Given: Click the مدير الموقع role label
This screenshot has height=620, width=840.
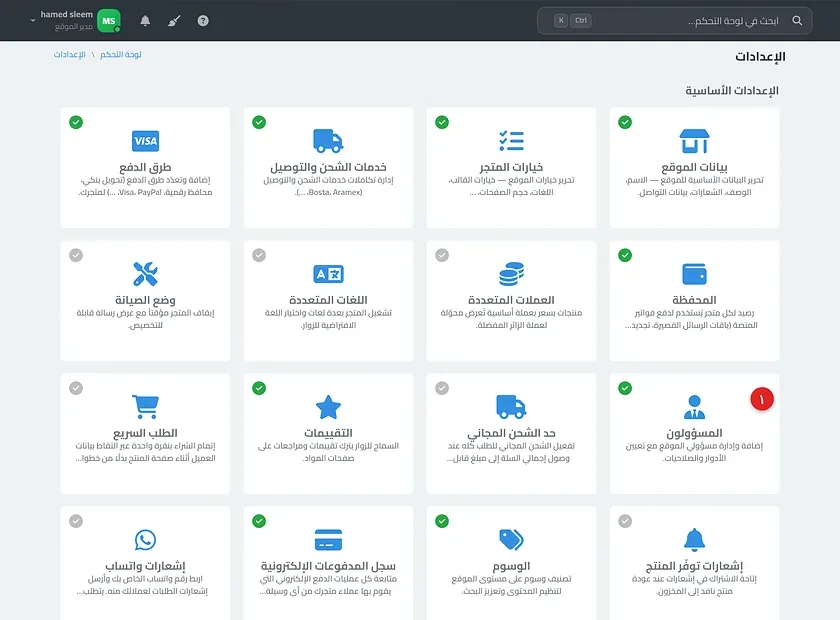Looking at the screenshot, I should coord(74,27).
